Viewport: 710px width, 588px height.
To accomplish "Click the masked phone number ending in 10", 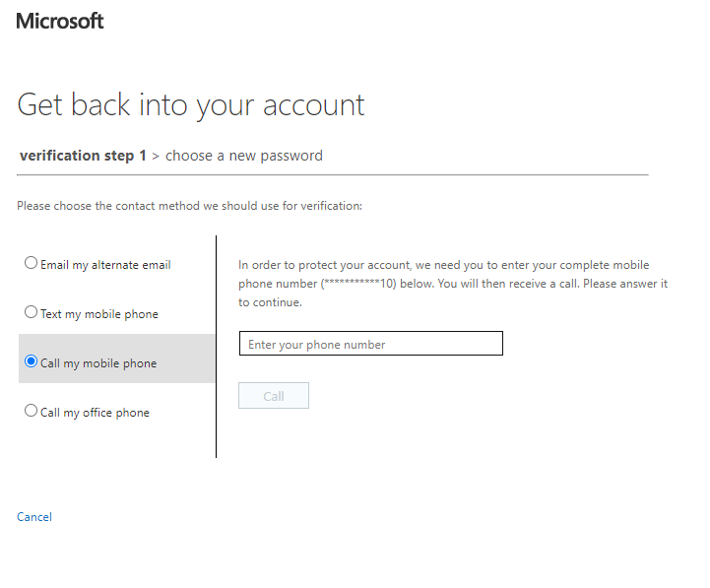I will pyautogui.click(x=358, y=284).
